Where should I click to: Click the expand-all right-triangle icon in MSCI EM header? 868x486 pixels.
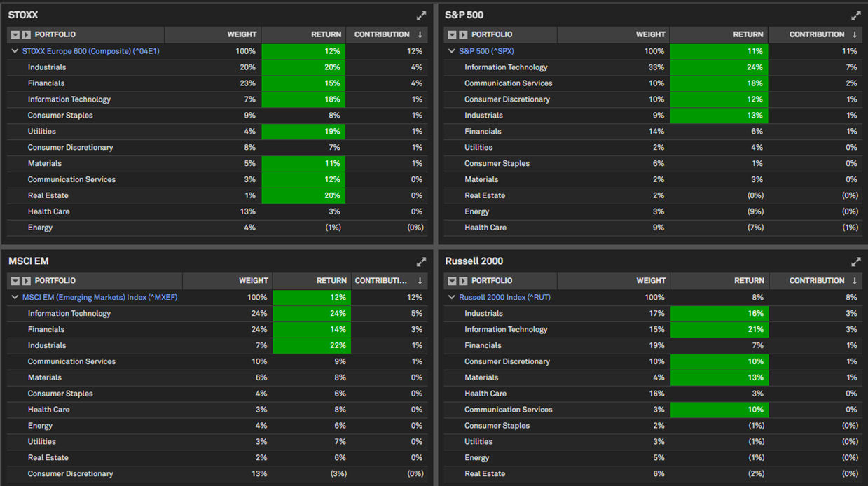pyautogui.click(x=27, y=281)
